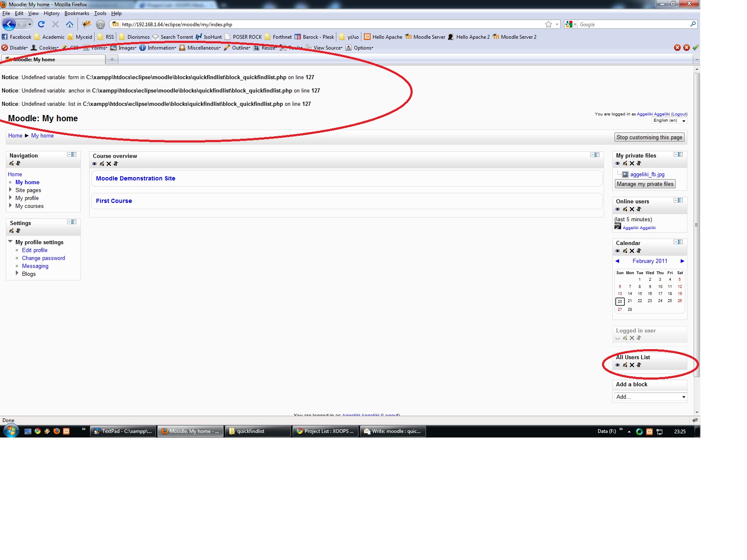Open the File menu
747x560 pixels.
pos(6,13)
